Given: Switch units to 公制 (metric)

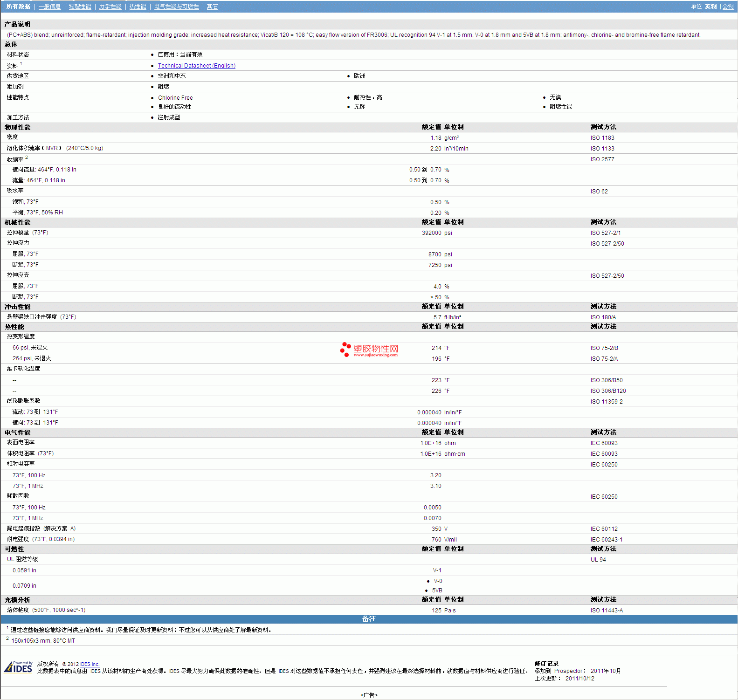Looking at the screenshot, I should [728, 7].
